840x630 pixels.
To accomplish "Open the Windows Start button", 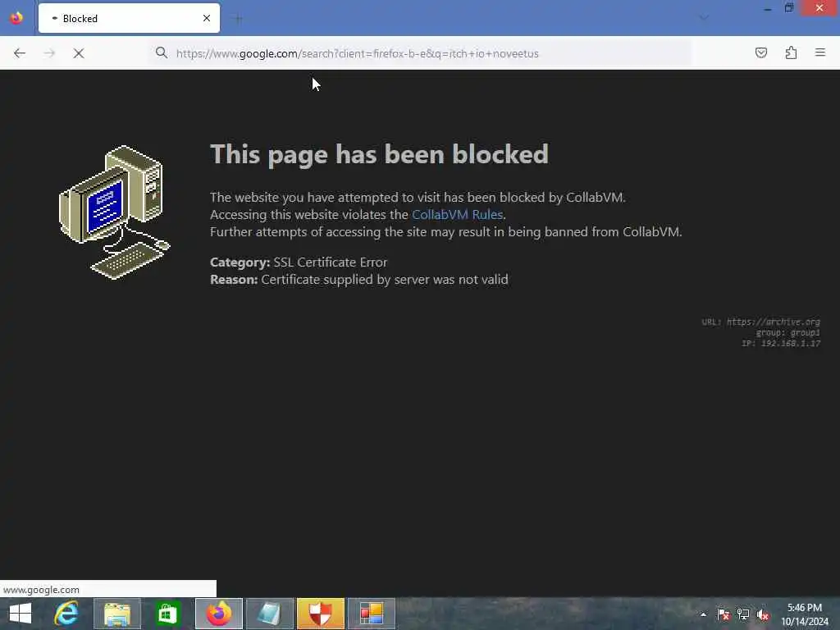I will [x=21, y=614].
